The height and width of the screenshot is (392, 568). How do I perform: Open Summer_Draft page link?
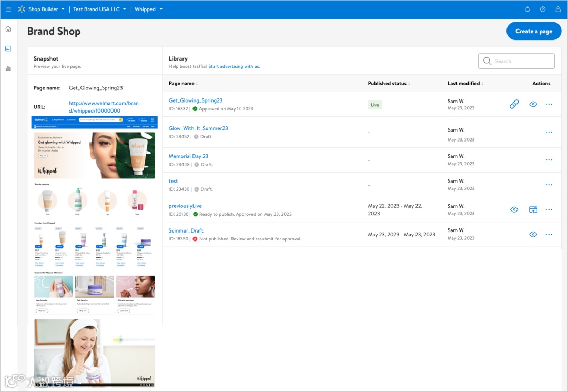click(186, 230)
